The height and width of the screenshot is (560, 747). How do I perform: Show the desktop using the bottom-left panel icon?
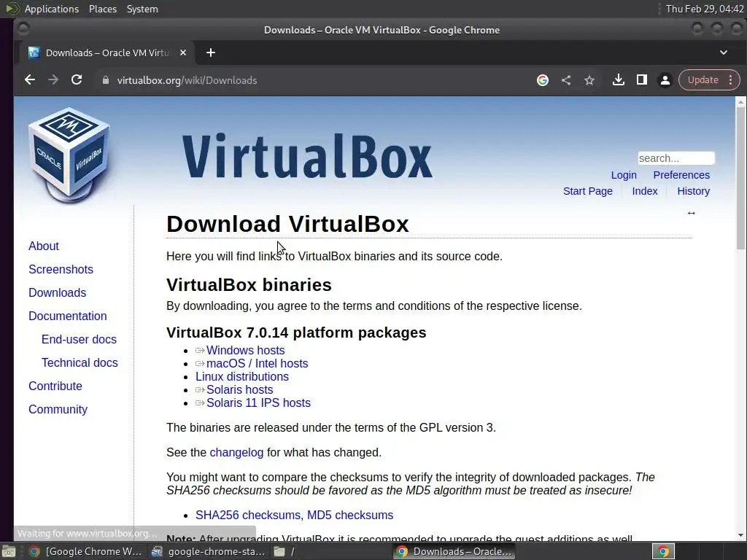point(9,551)
